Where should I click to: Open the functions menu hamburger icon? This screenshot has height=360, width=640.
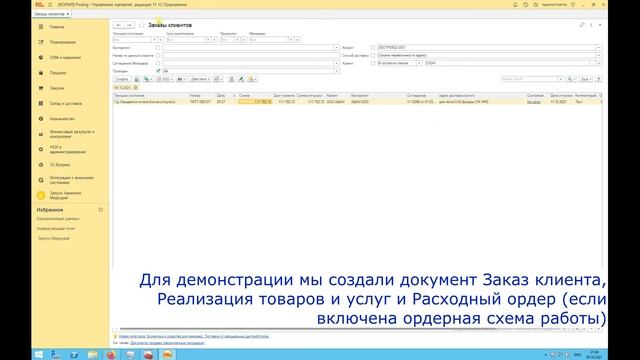(x=50, y=4)
